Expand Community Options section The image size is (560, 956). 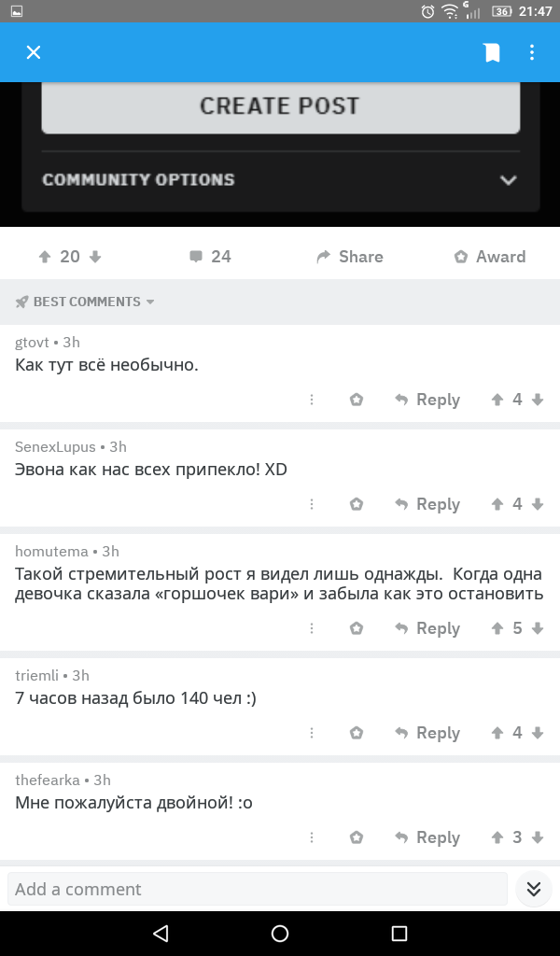(x=508, y=180)
